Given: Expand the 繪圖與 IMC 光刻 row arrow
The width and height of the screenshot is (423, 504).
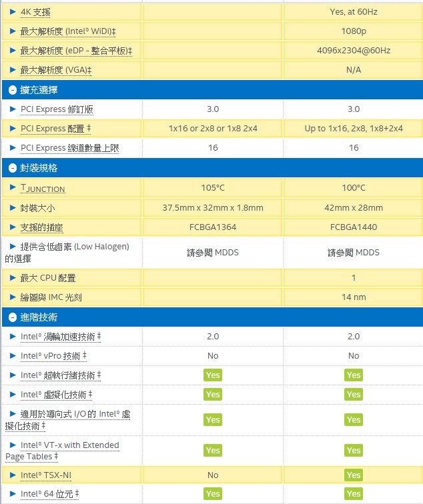Looking at the screenshot, I should [x=13, y=297].
